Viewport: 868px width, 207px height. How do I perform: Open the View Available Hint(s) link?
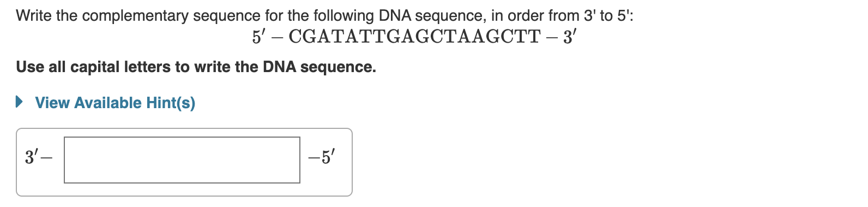point(115,103)
